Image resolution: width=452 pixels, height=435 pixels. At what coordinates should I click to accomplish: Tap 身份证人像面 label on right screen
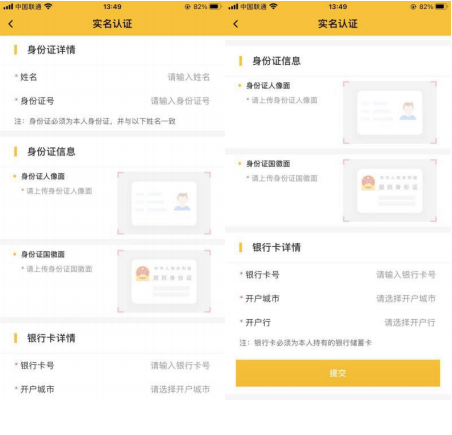coord(268,86)
